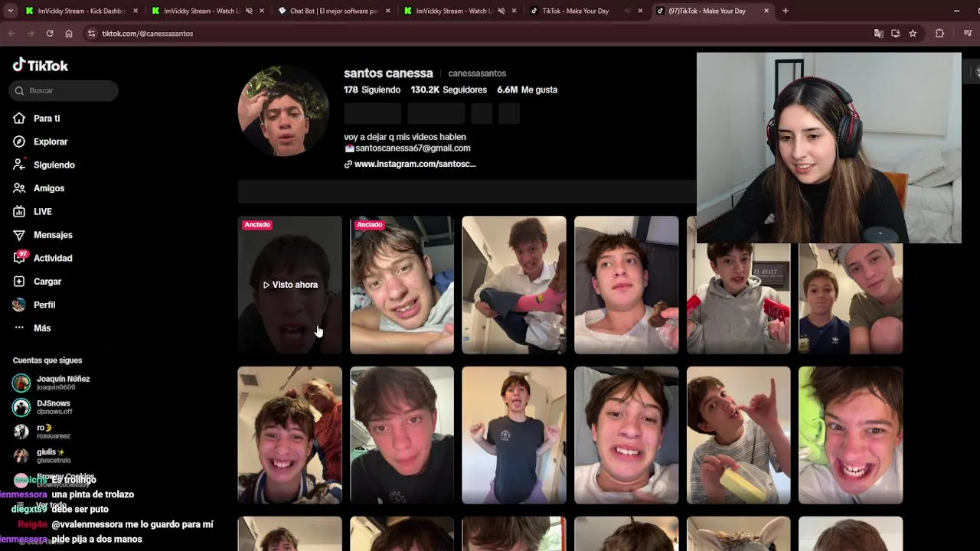Open the second Anclado pinned video
Screen dimensions: 980x551
[402, 285]
